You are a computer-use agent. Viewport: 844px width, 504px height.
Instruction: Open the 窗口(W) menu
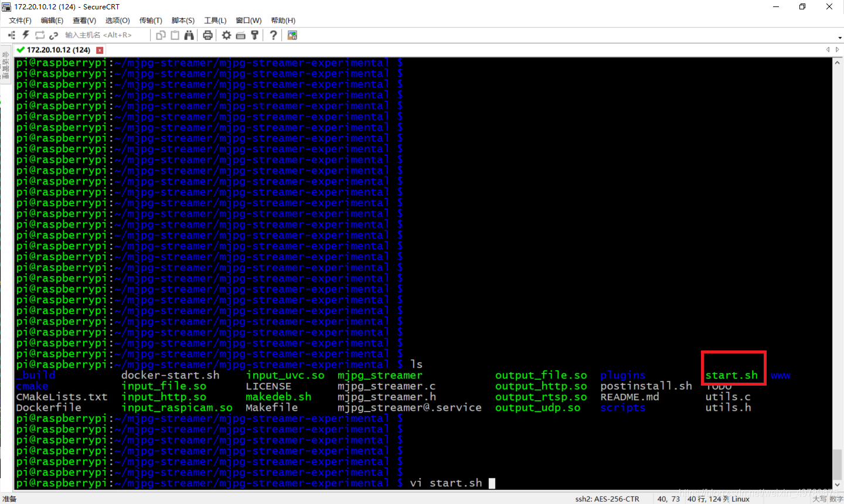(x=249, y=21)
